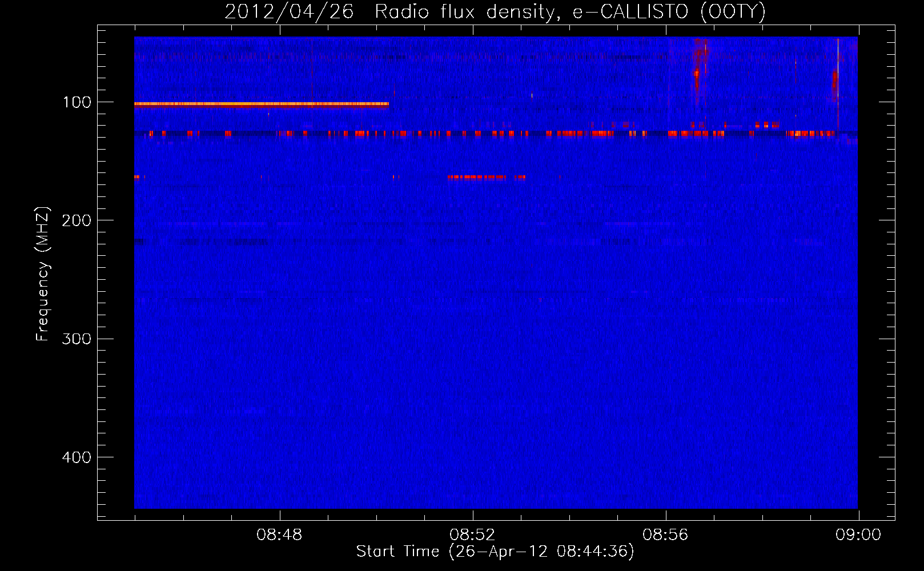Click the 100 frequency tick label
This screenshot has height=571, width=924.
(77, 102)
